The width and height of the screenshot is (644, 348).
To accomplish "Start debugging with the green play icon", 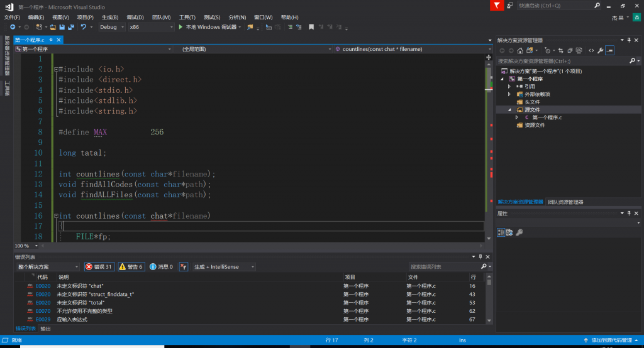I will click(x=180, y=27).
